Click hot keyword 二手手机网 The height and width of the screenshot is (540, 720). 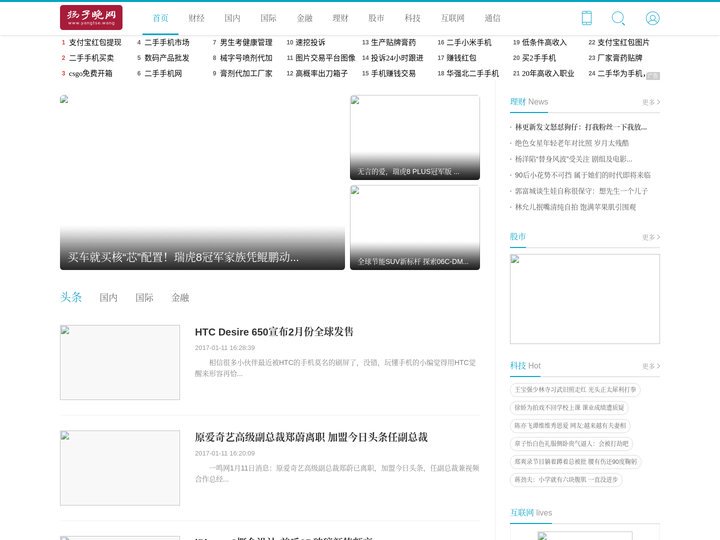163,73
